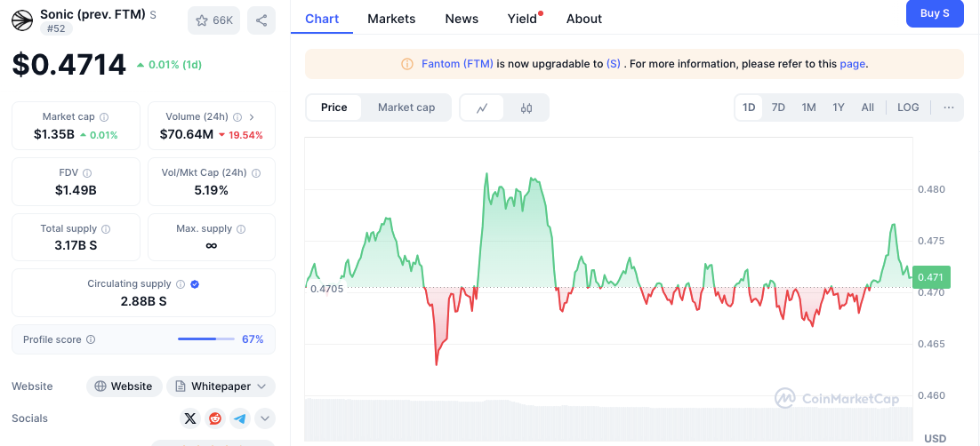This screenshot has width=980, height=446.
Task: Open chart more options ellipsis menu
Action: [x=949, y=108]
